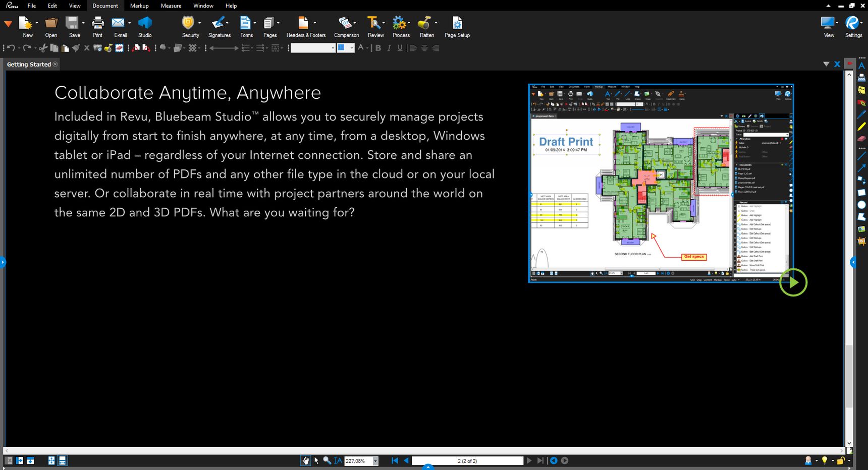The image size is (868, 470).
Task: Go to previous page
Action: tap(406, 460)
